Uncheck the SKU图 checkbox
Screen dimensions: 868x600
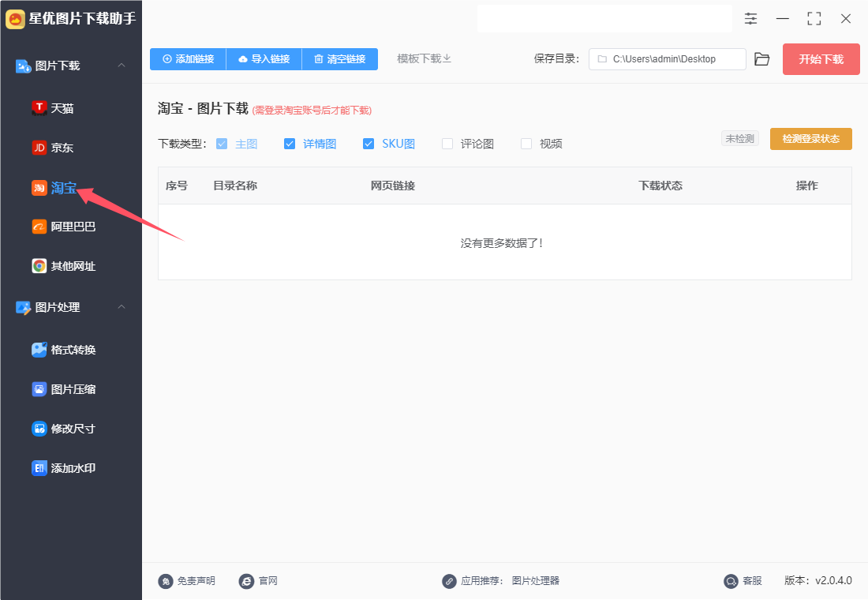point(369,144)
